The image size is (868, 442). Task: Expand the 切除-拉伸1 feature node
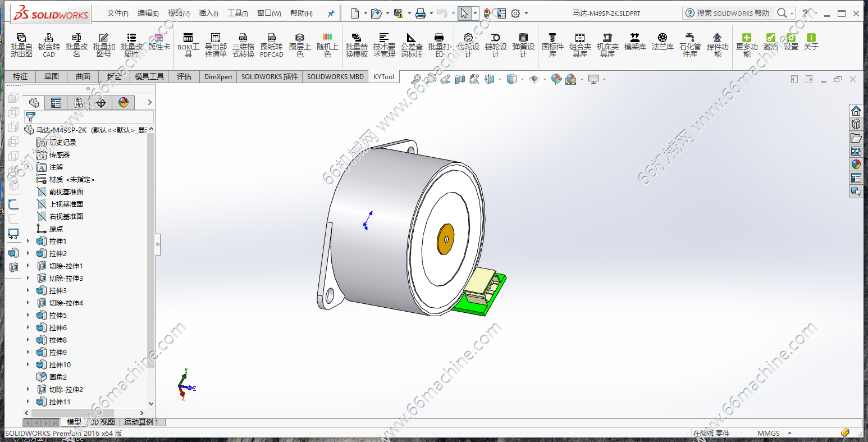(x=28, y=266)
